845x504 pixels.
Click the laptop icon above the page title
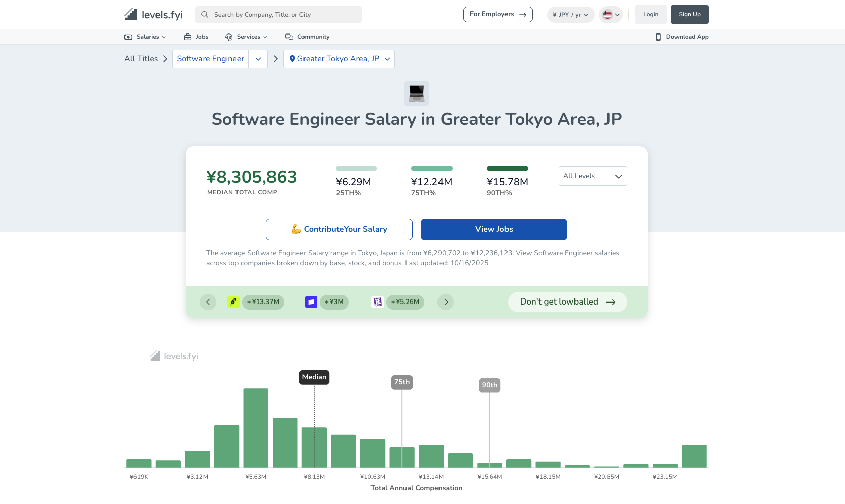[416, 93]
